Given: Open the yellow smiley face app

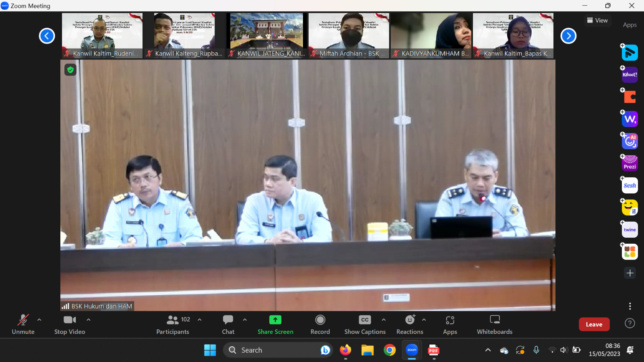Looking at the screenshot, I should pos(630,208).
